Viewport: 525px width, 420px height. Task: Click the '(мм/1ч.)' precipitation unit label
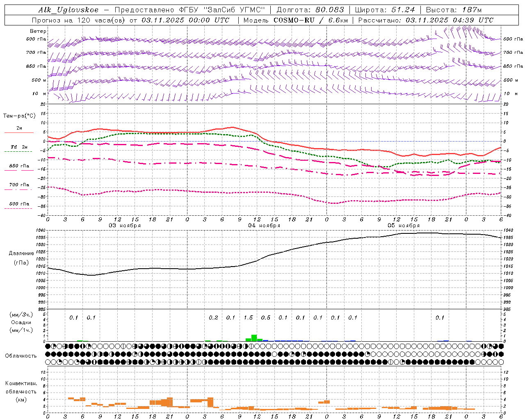(21, 330)
